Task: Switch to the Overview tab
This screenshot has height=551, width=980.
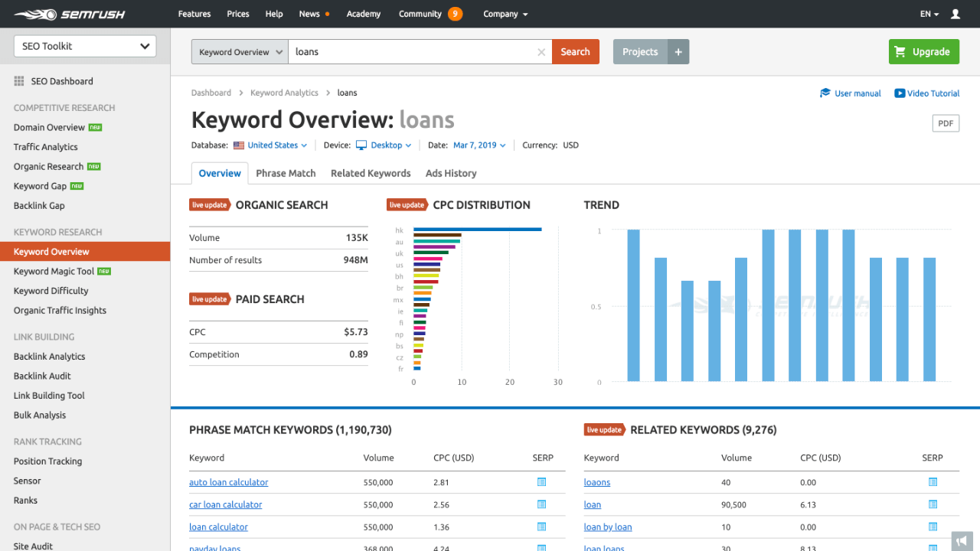Action: click(220, 174)
